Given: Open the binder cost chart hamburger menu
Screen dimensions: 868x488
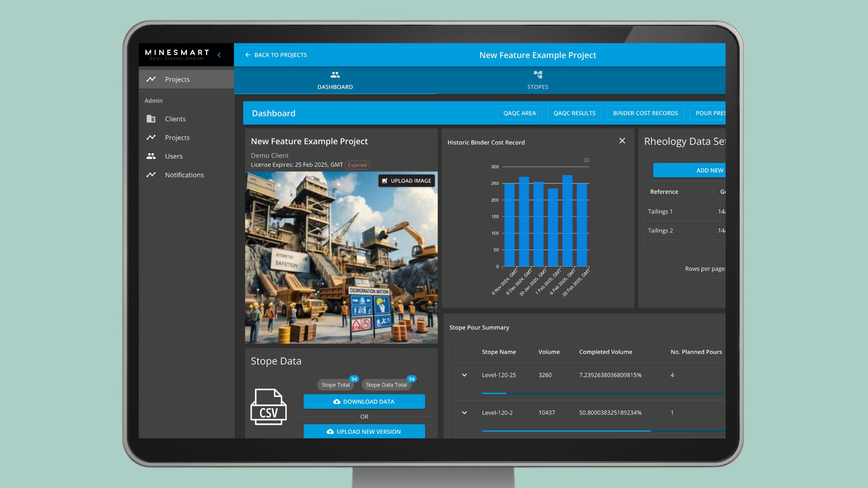Looking at the screenshot, I should point(586,160).
